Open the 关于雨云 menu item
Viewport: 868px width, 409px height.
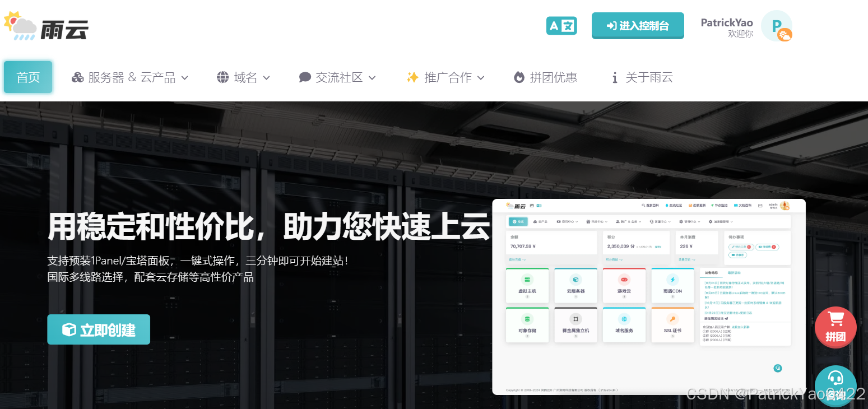pos(642,77)
